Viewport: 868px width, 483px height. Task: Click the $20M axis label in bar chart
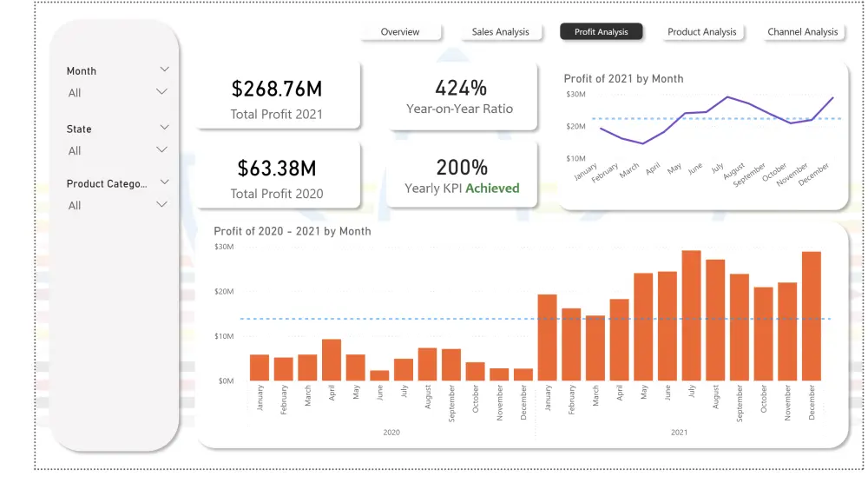click(224, 291)
